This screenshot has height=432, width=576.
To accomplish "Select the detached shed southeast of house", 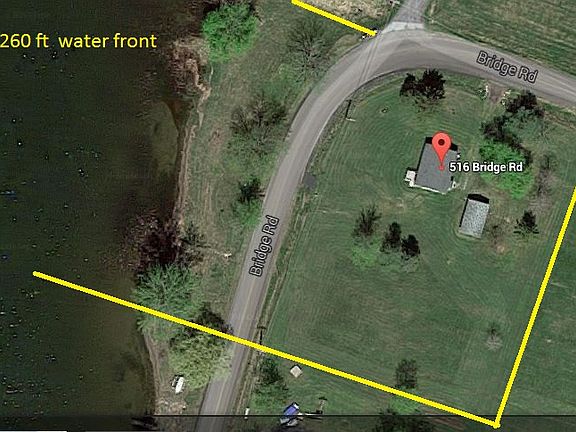I will tap(474, 216).
